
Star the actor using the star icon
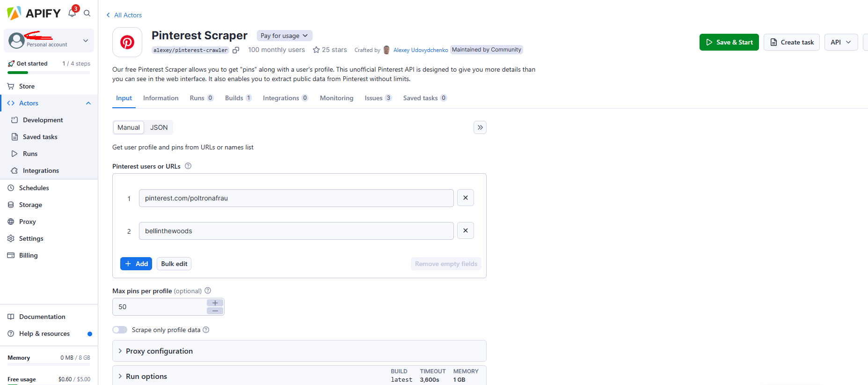pos(316,50)
